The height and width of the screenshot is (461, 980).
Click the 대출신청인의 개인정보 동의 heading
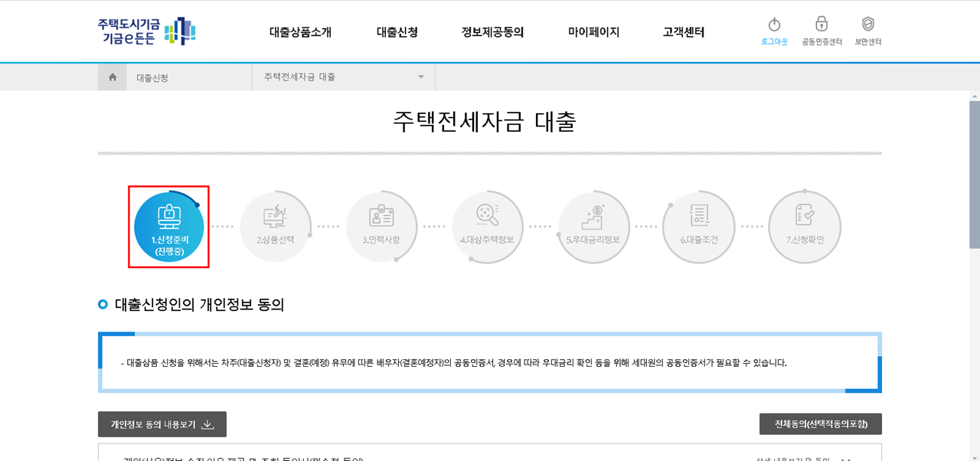199,305
